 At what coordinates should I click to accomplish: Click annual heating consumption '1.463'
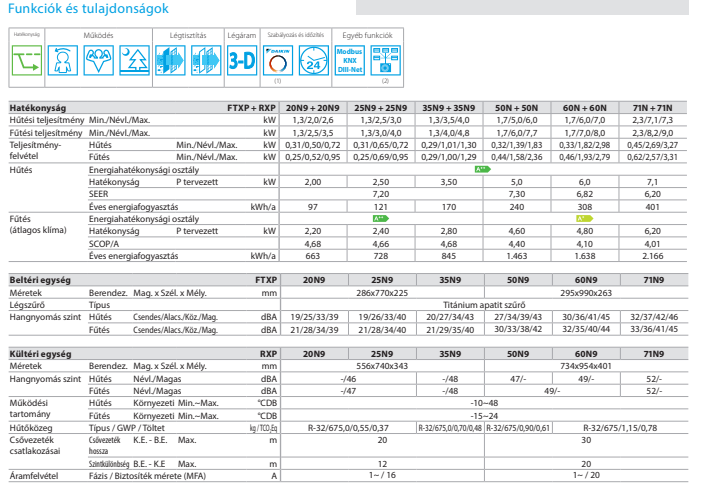coord(517,256)
